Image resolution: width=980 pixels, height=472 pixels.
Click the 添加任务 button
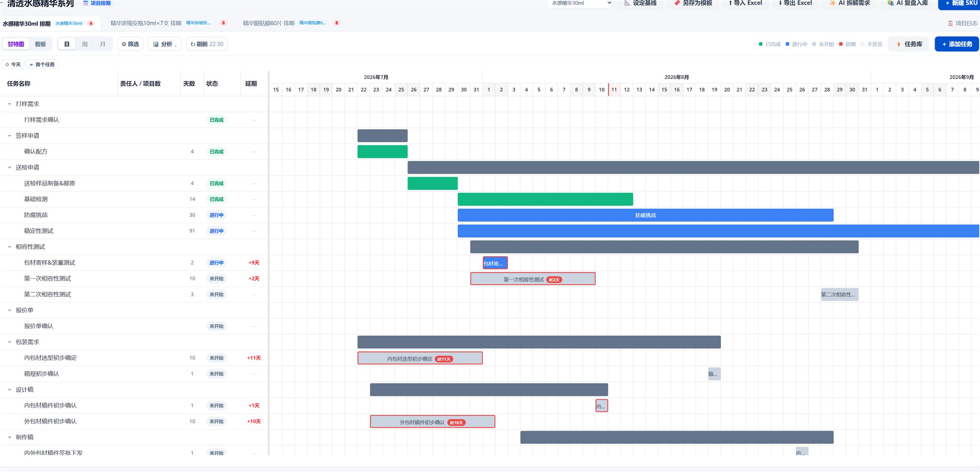[957, 44]
